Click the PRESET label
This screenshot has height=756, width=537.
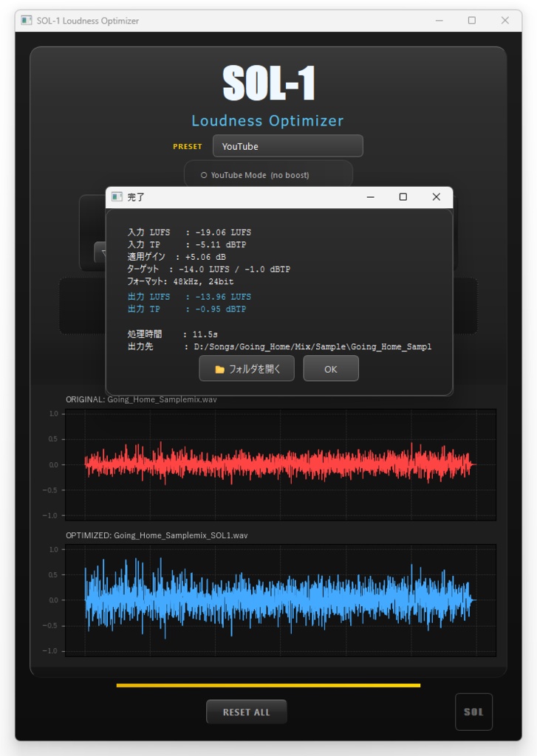(x=188, y=147)
